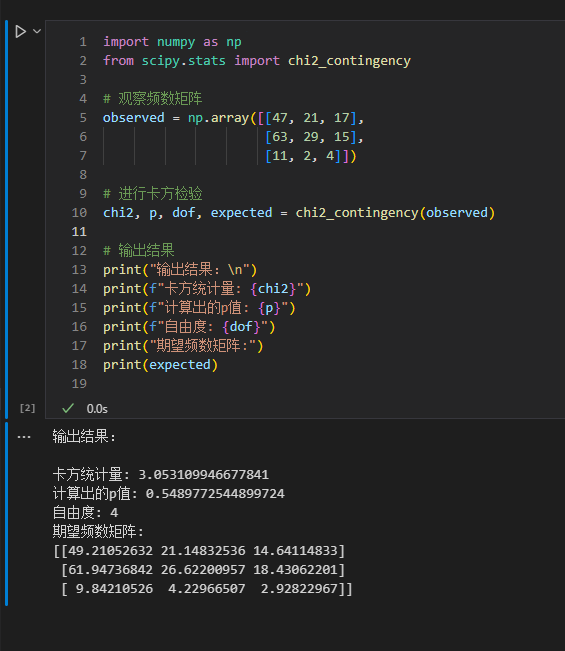Click expected value 2.92822967 in output
The height and width of the screenshot is (651, 565).
[x=299, y=589]
